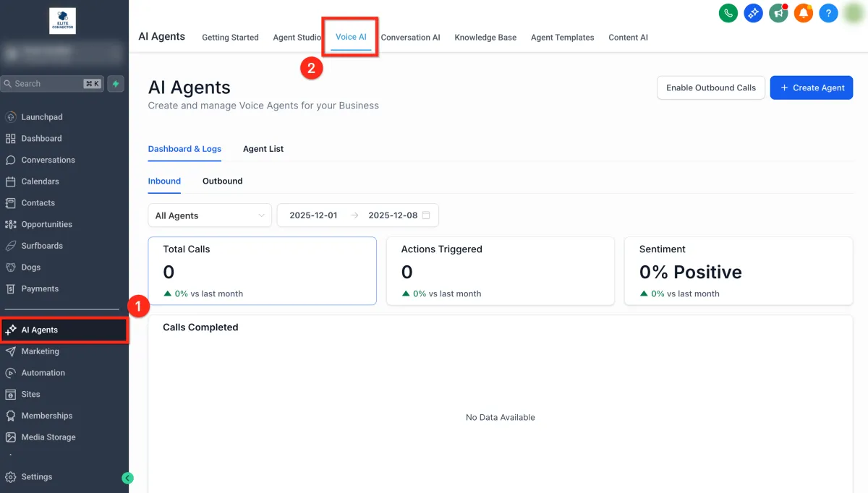Image resolution: width=868 pixels, height=493 pixels.
Task: Open the date range calendar picker
Action: click(x=425, y=215)
